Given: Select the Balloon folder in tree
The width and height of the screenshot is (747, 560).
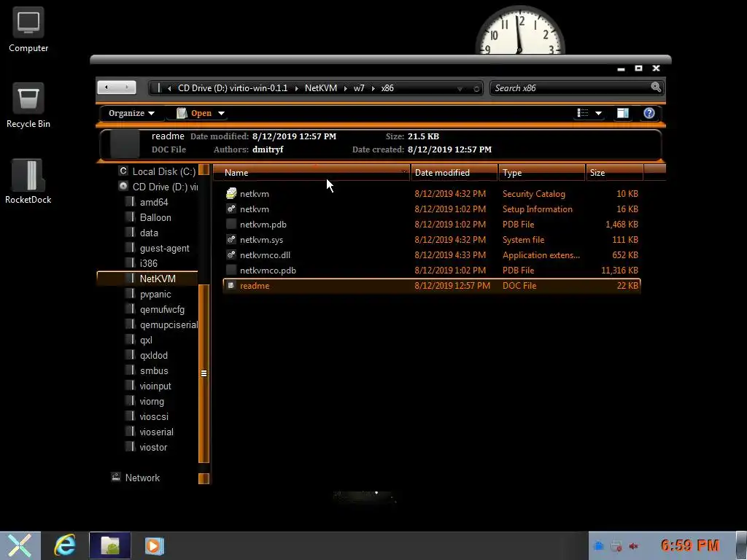Looking at the screenshot, I should coord(155,217).
